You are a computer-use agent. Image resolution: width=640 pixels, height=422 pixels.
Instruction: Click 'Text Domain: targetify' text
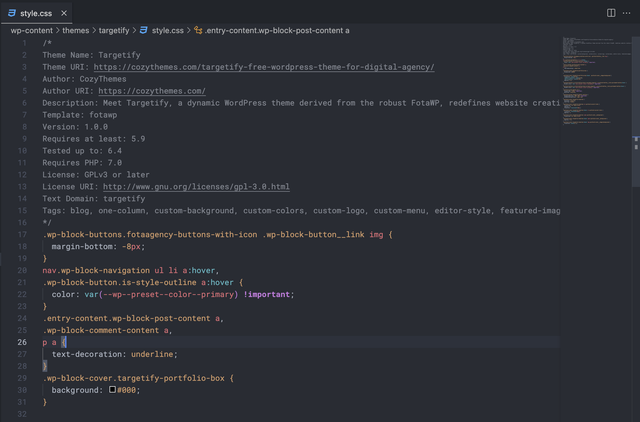click(x=94, y=199)
